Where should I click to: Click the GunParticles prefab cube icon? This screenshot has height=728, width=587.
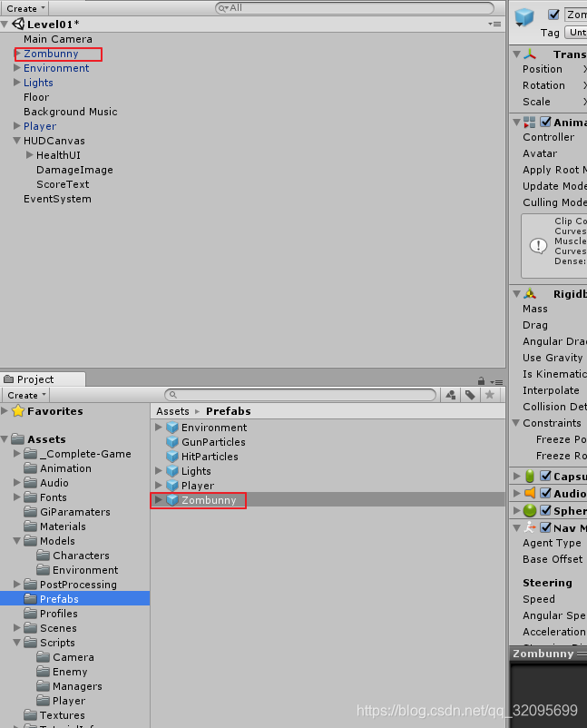coord(172,442)
